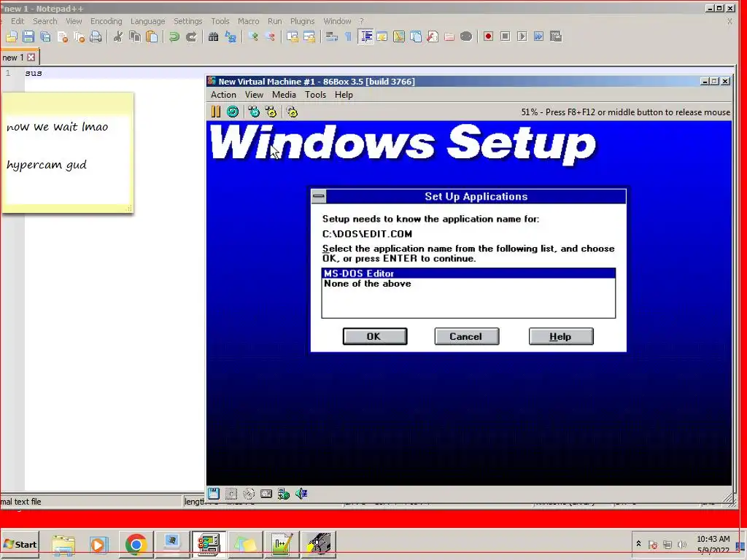Click Notepad++ Save toolbar icon
This screenshot has width=747, height=560.
(28, 36)
